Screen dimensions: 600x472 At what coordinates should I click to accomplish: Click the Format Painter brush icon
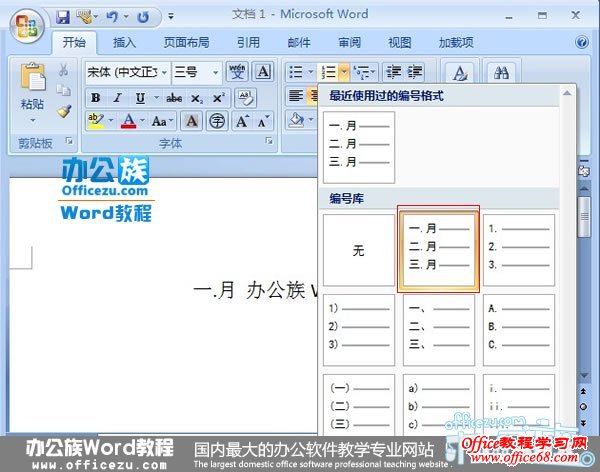[x=63, y=111]
